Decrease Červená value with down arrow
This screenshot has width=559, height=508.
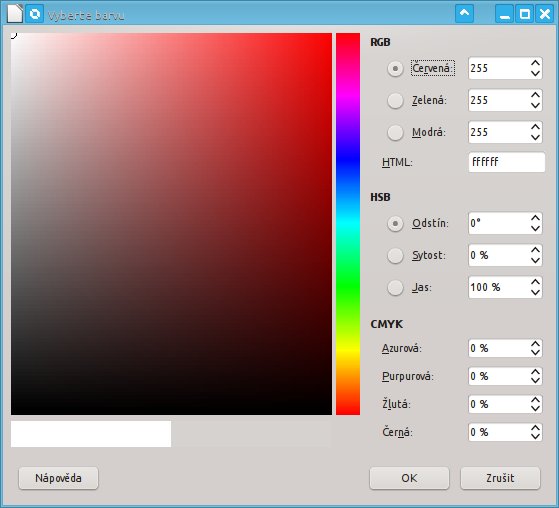tap(535, 73)
